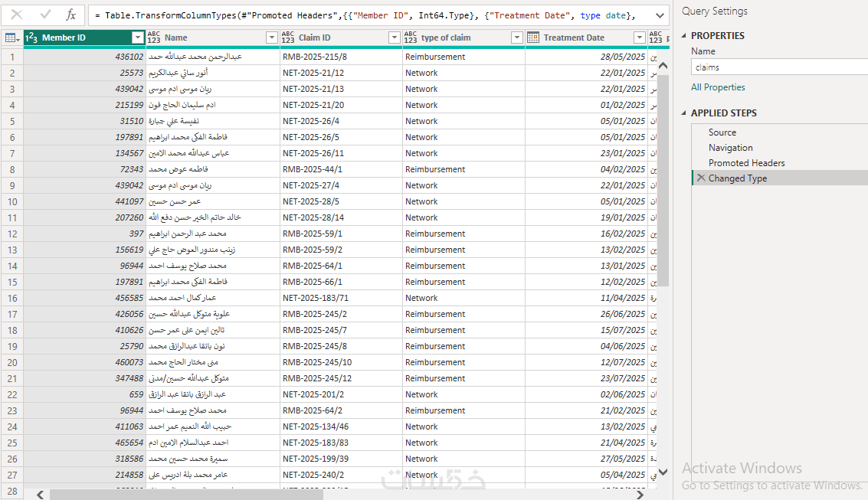Screen dimensions: 868x500
Task: Click the fx formula icon
Action: [x=70, y=15]
